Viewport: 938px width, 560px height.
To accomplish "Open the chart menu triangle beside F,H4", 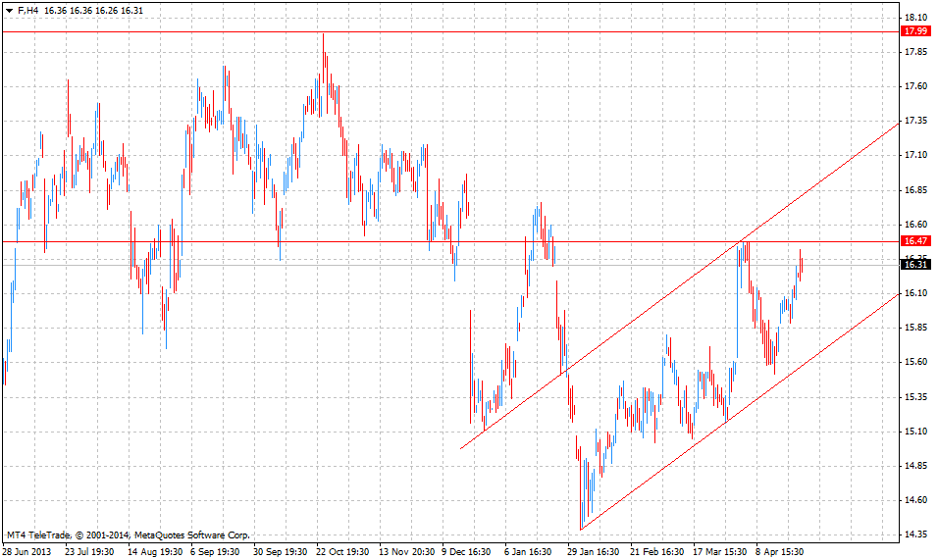I will pyautogui.click(x=9, y=11).
